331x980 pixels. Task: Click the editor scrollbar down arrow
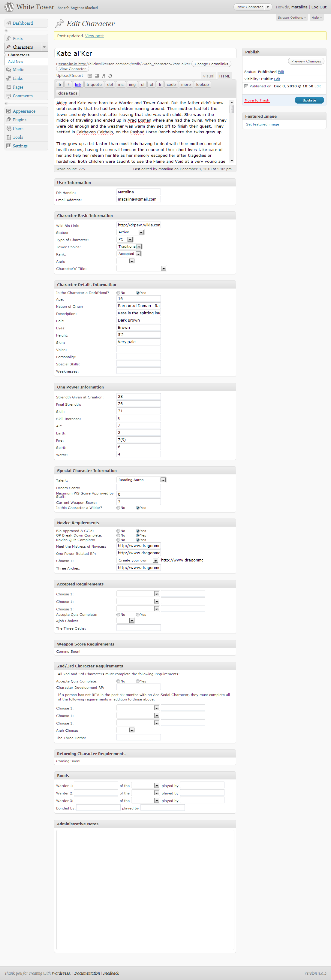coord(232,161)
